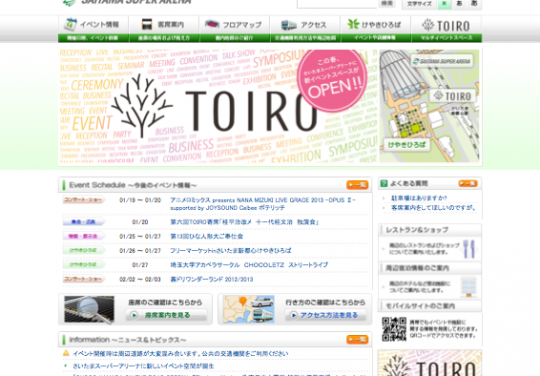Click the calendar icon beside イベント情報
The image size is (540, 376).
71,24
